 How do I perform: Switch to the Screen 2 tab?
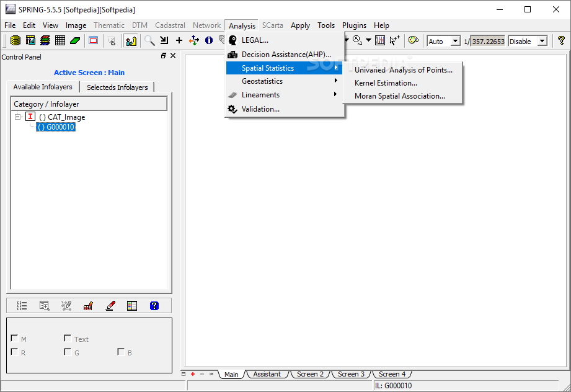click(x=310, y=374)
